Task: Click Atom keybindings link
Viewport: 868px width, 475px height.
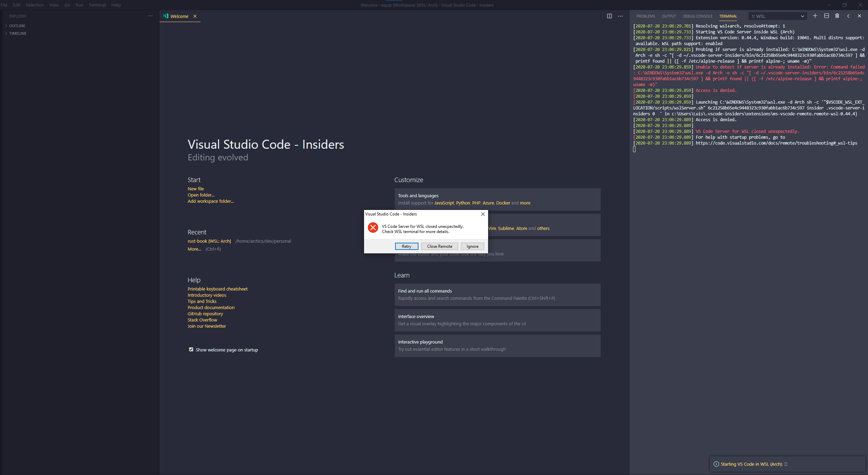Action: click(521, 228)
